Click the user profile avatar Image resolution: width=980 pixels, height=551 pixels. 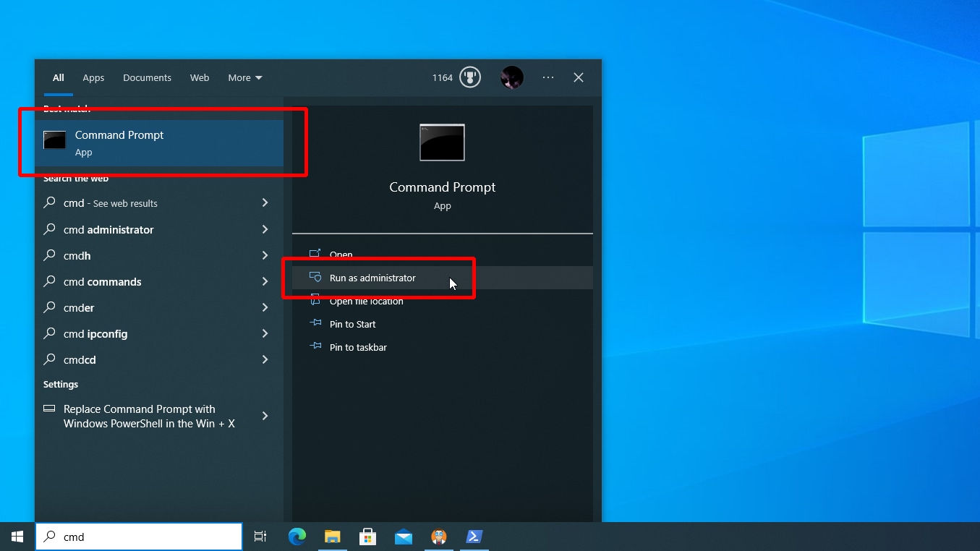click(x=512, y=77)
